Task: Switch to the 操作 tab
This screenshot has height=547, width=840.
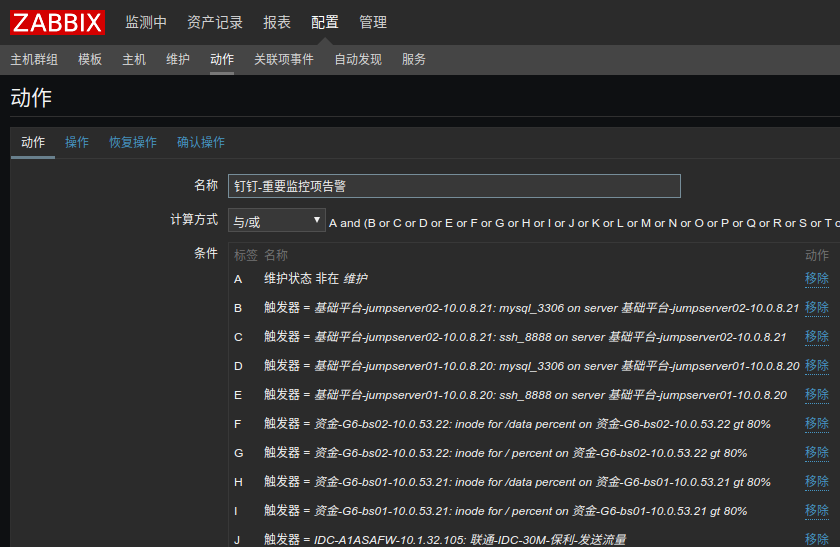Action: [x=77, y=143]
